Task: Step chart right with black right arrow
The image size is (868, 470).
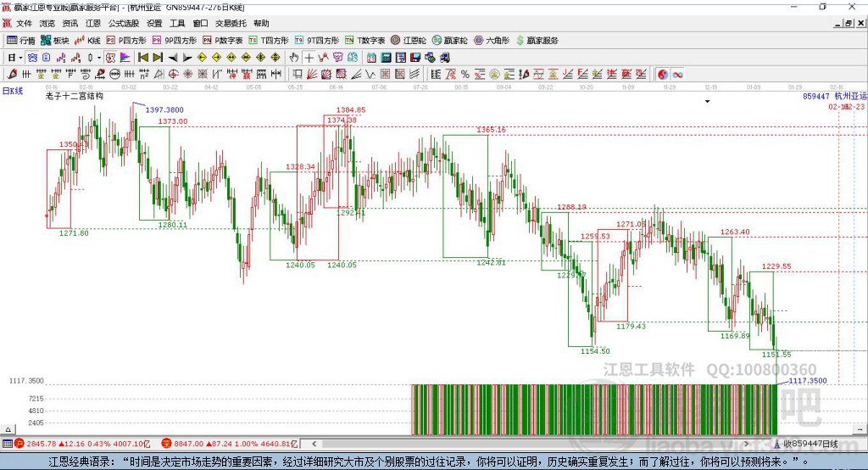Action: pyautogui.click(x=187, y=58)
